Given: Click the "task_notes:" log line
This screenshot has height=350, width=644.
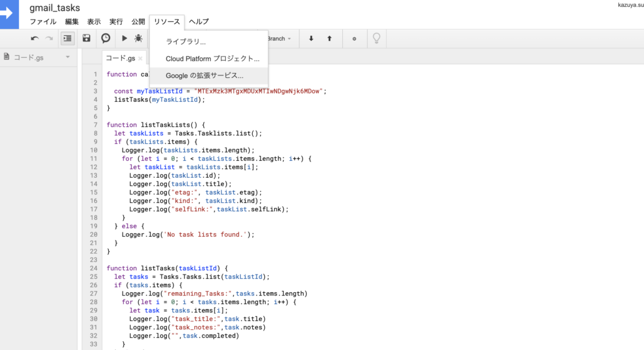Looking at the screenshot, I should [x=197, y=327].
